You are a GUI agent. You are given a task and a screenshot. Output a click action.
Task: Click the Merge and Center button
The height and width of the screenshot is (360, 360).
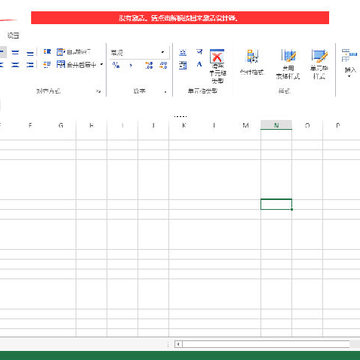(x=77, y=65)
